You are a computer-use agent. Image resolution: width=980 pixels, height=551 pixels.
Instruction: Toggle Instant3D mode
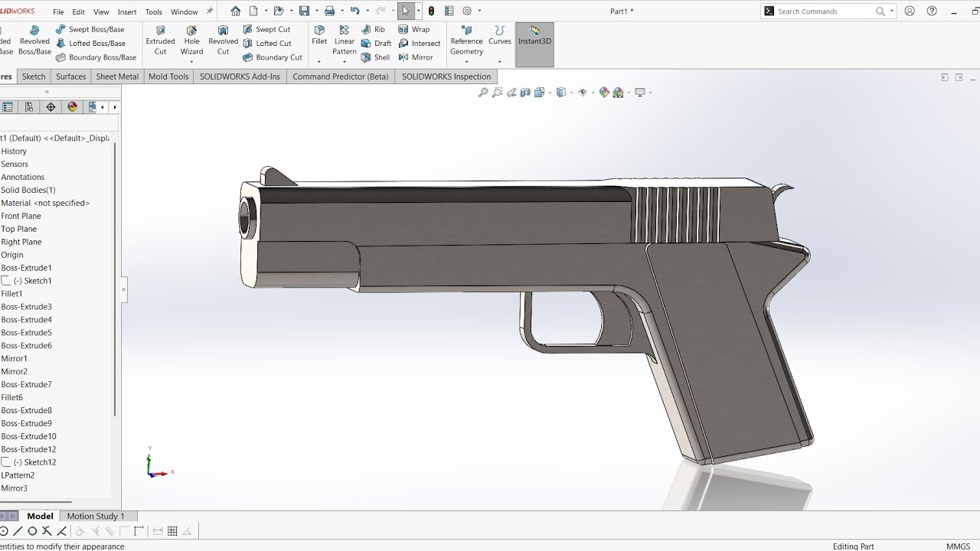pyautogui.click(x=534, y=44)
